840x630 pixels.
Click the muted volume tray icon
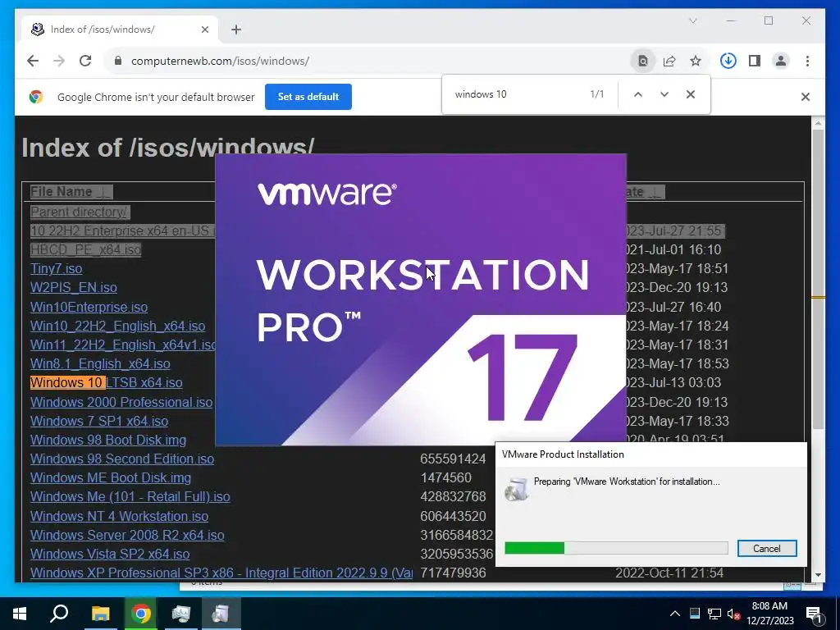[734, 614]
